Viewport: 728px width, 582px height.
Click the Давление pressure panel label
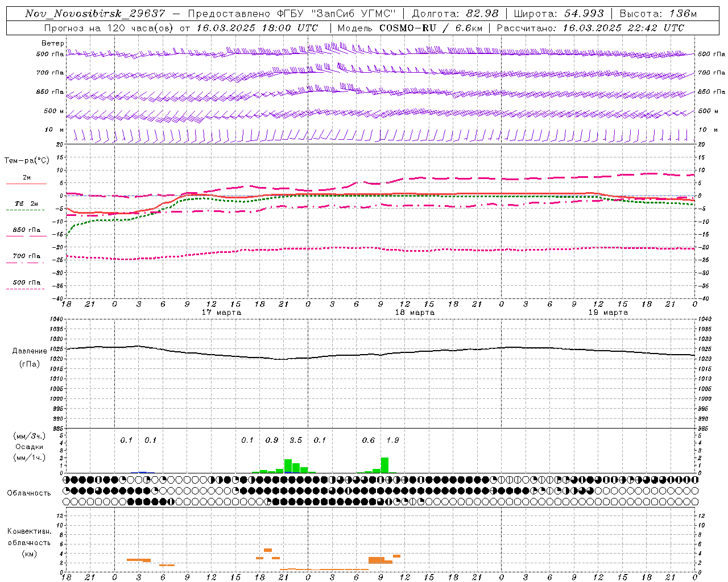click(x=30, y=351)
